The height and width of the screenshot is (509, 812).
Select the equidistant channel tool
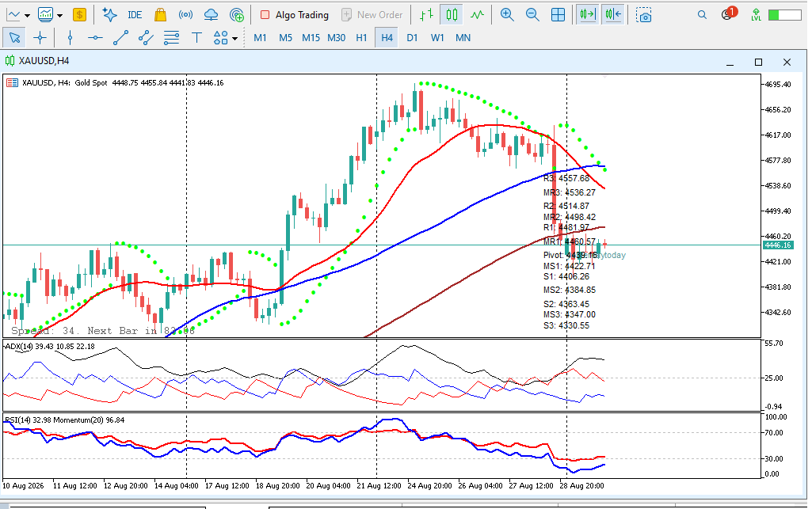click(x=146, y=38)
